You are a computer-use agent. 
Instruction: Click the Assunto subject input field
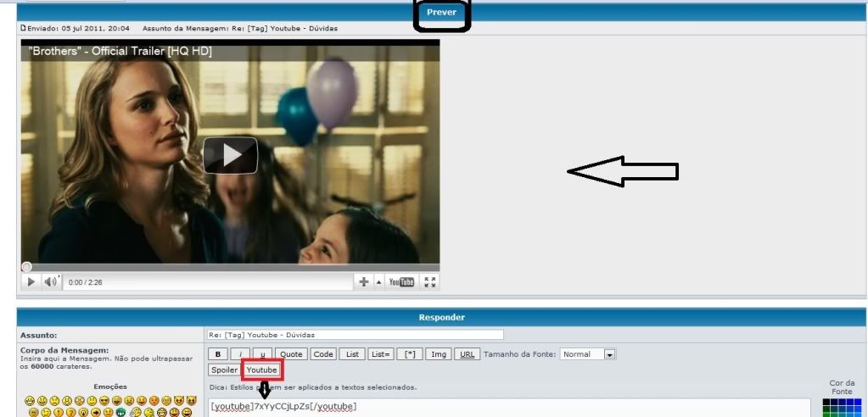355,335
